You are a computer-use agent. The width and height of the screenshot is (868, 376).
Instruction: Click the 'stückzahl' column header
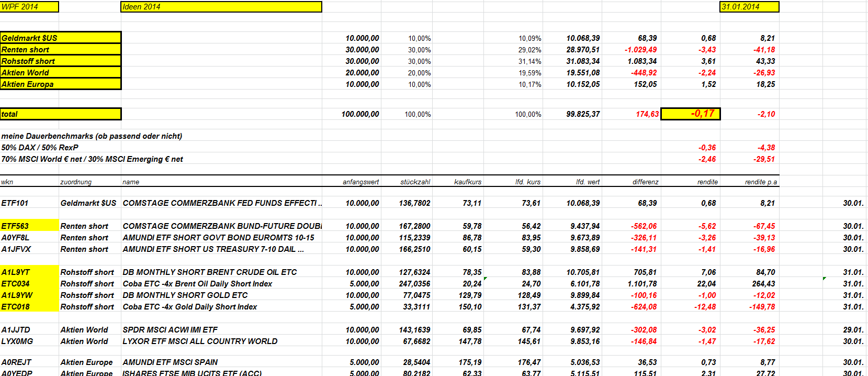(415, 182)
